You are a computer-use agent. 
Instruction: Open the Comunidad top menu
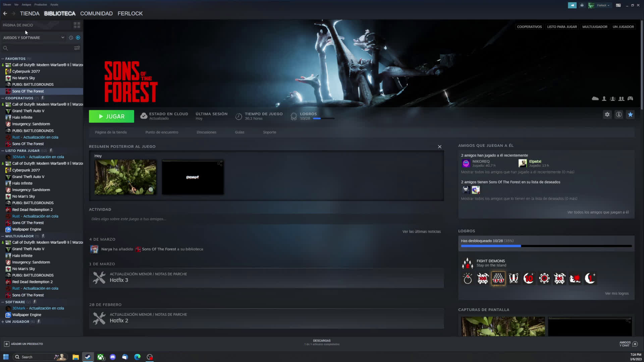point(96,14)
